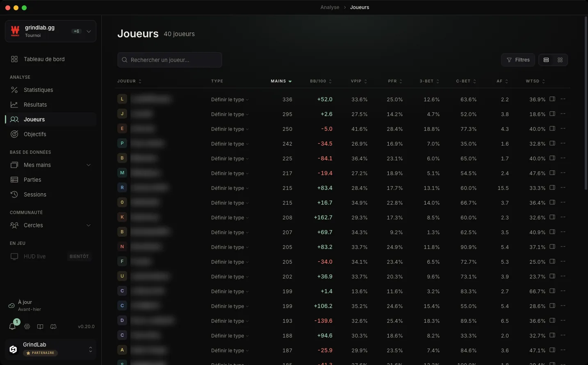Click the Statistiques percent icon
This screenshot has width=588, height=365.
point(14,90)
